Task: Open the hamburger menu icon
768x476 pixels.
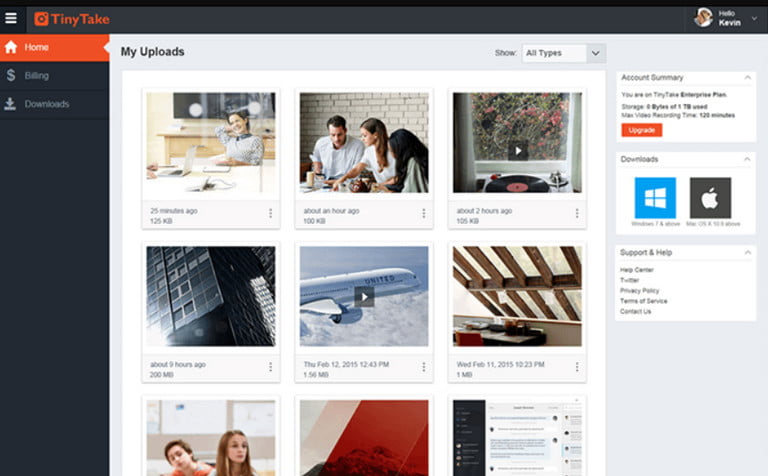Action: pos(11,18)
